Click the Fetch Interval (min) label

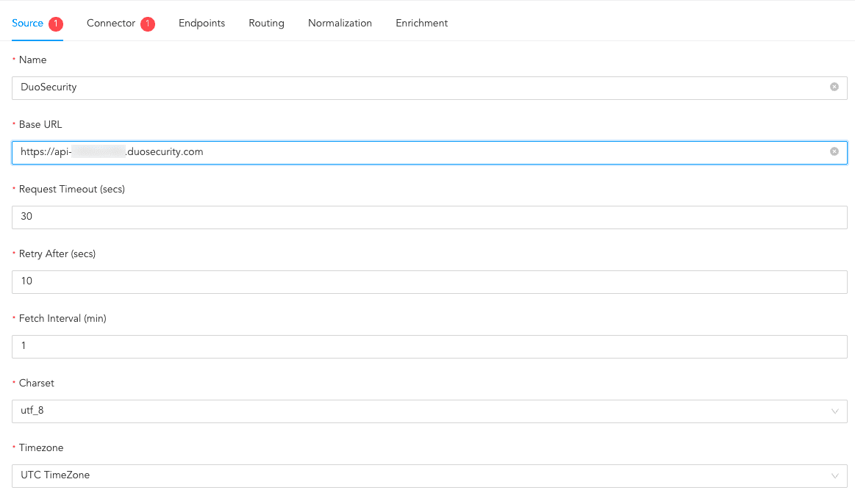click(62, 319)
